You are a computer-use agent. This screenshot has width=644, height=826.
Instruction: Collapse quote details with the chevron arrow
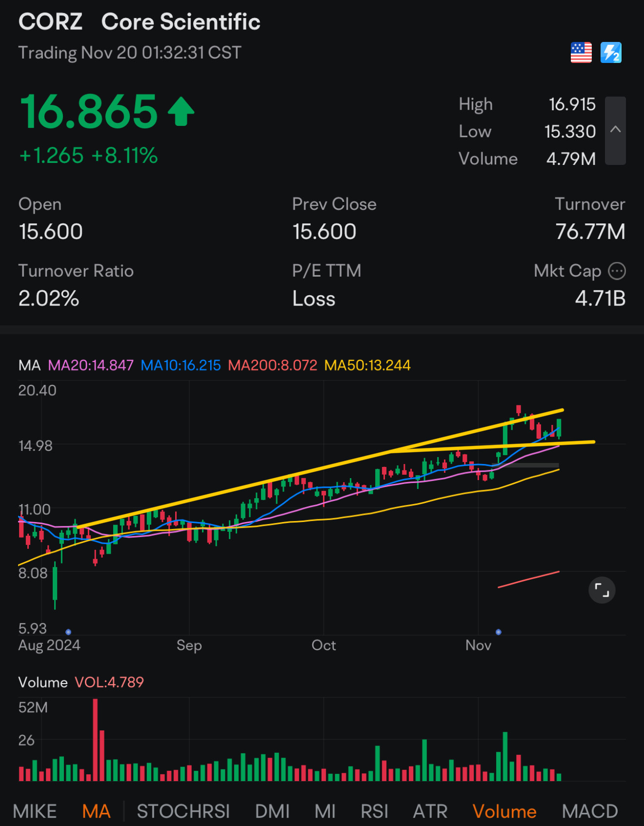pos(616,130)
